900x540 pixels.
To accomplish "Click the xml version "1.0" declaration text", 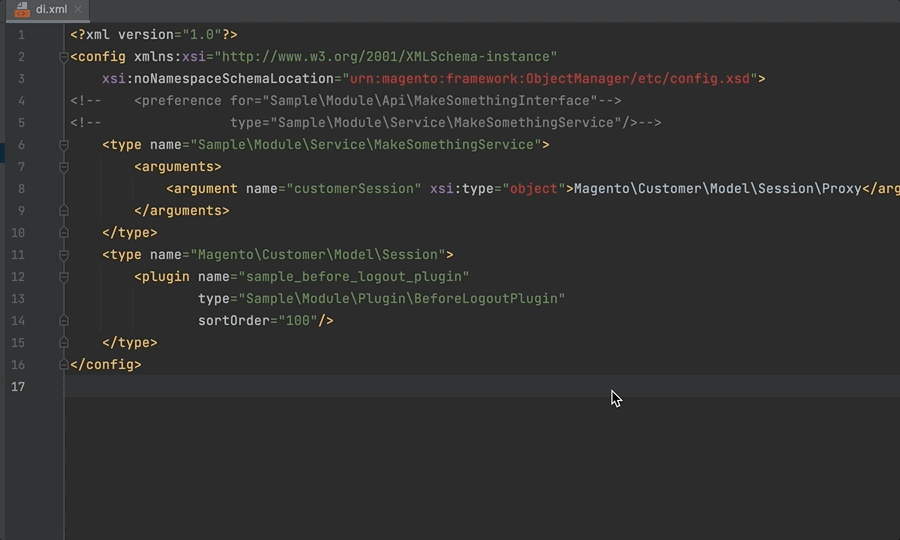I will click(154, 34).
